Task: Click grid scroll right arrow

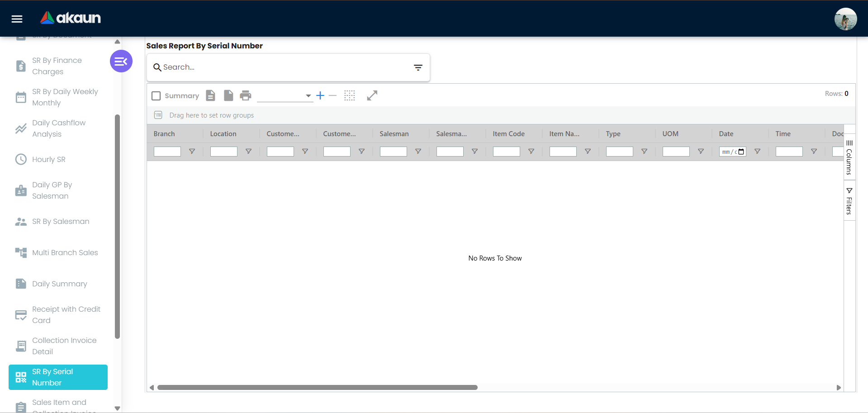Action: click(839, 388)
